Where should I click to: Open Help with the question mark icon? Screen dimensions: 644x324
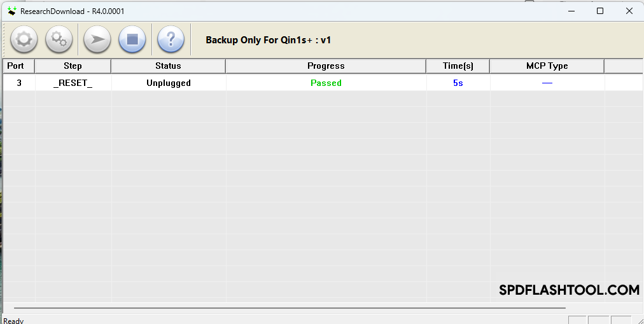(171, 39)
